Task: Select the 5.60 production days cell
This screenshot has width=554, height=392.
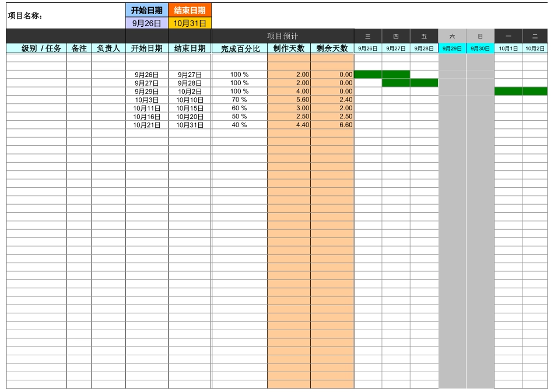Action: pyautogui.click(x=289, y=100)
